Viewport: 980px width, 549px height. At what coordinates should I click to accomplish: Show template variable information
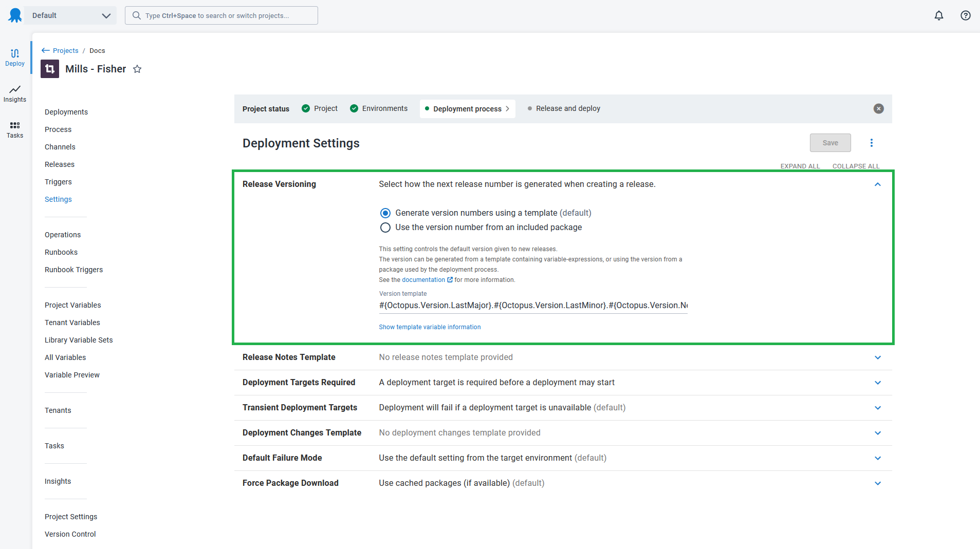coord(430,327)
